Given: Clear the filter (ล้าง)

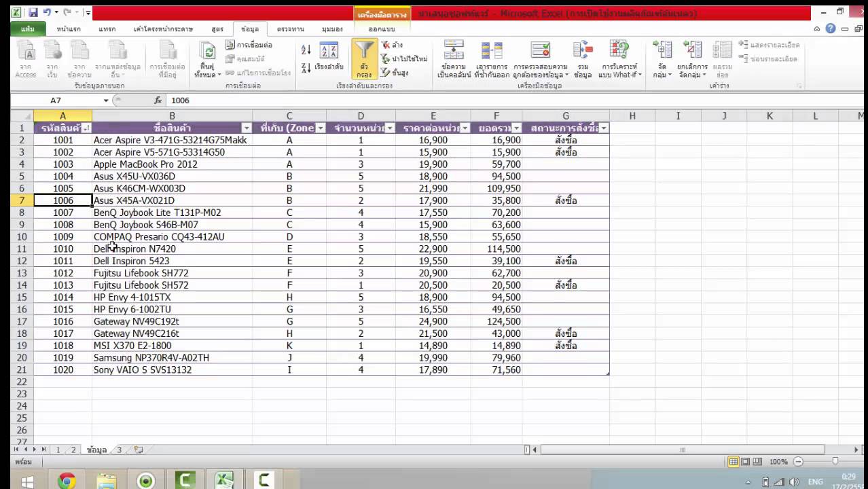Looking at the screenshot, I should tap(392, 45).
